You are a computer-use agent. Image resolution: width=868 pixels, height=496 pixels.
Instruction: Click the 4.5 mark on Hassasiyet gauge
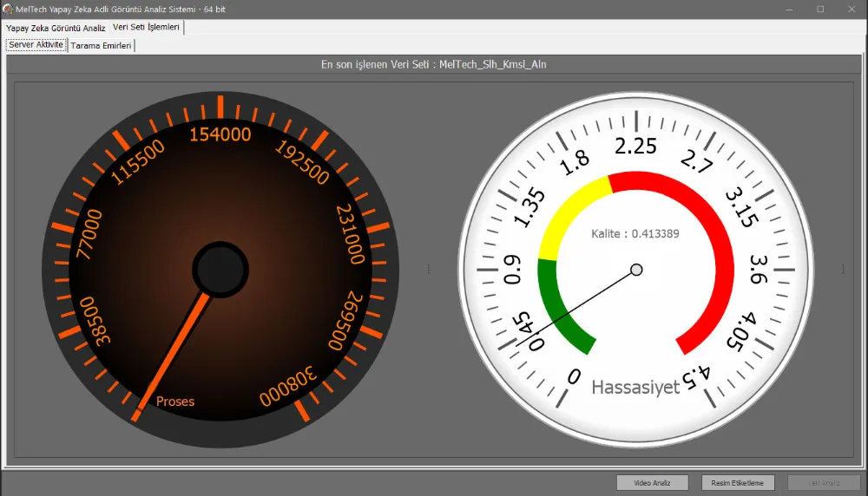(696, 378)
